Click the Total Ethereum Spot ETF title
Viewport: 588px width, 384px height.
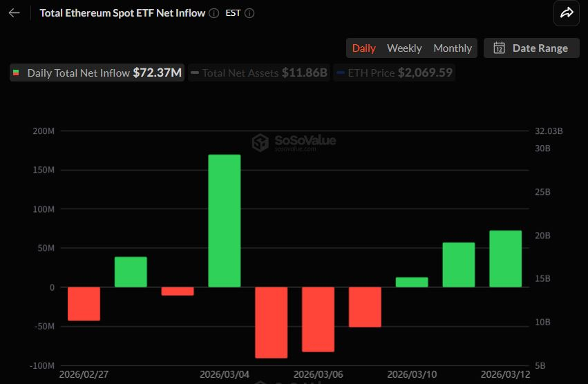pos(122,13)
